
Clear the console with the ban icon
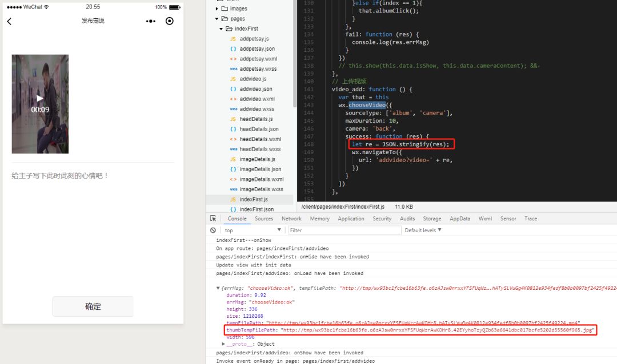[213, 230]
